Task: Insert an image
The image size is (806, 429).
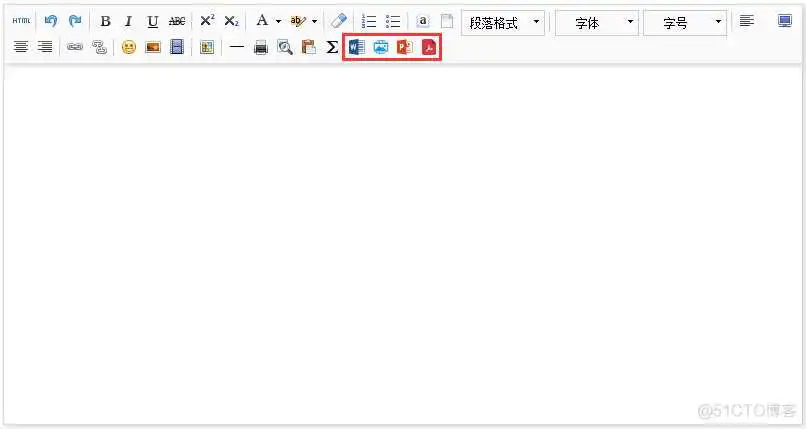Action: [x=153, y=47]
